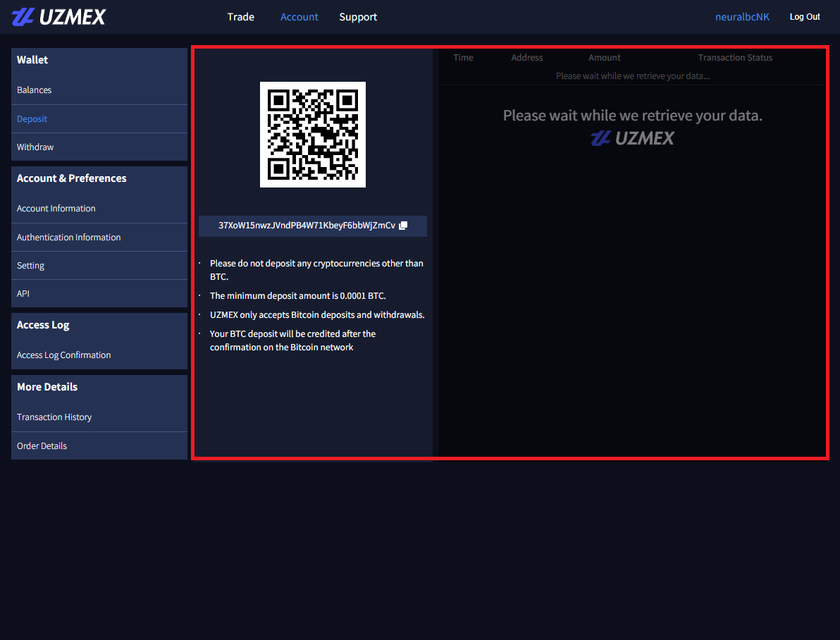Open Authentication Information page
Image resolution: width=840 pixels, height=640 pixels.
click(69, 238)
